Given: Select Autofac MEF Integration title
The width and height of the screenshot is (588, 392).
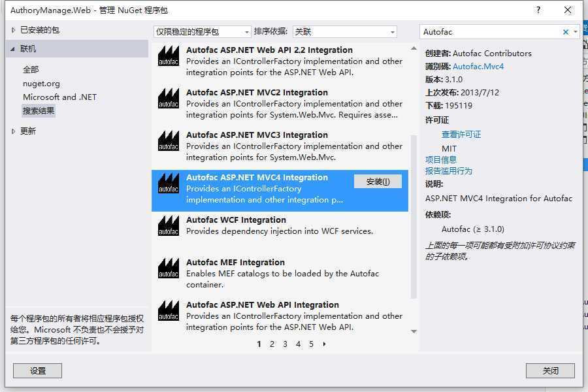Looking at the screenshot, I should [x=235, y=262].
